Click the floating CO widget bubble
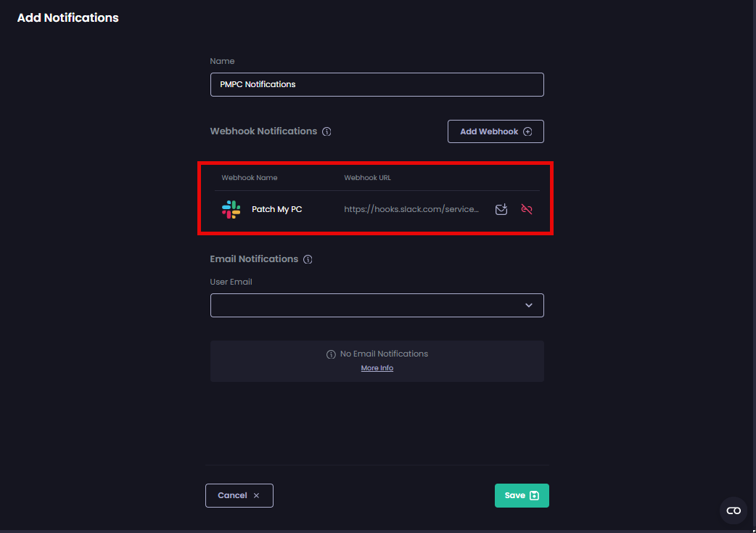 tap(734, 510)
